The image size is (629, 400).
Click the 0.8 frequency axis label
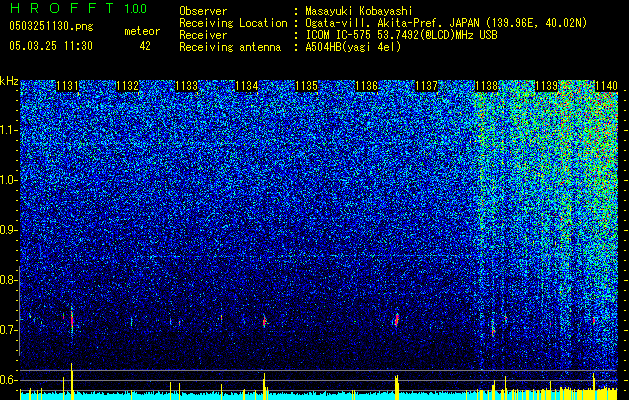[8, 280]
